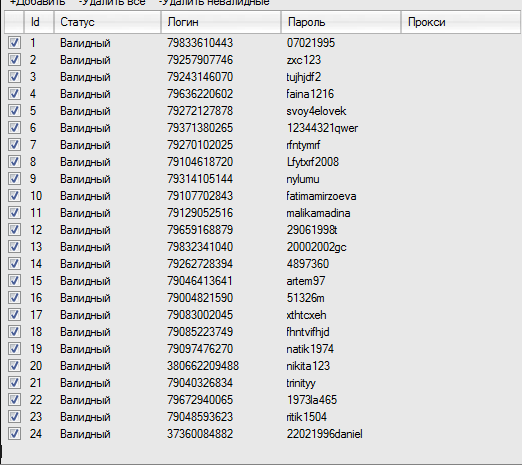Click the Пароль column header
522x468 pixels.
pyautogui.click(x=341, y=22)
